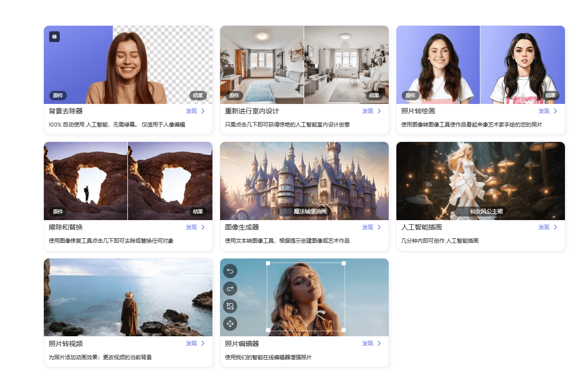
Task: Open the chevron arrow beside 背景去除器
Action: [x=203, y=111]
